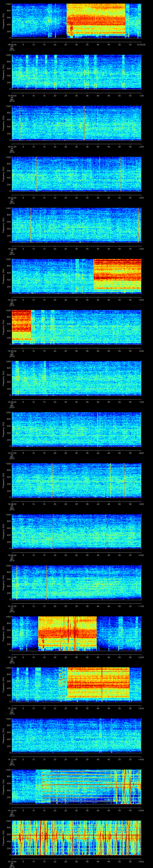Click the spectrogram panel starting at 19:08:00

click(76, 480)
